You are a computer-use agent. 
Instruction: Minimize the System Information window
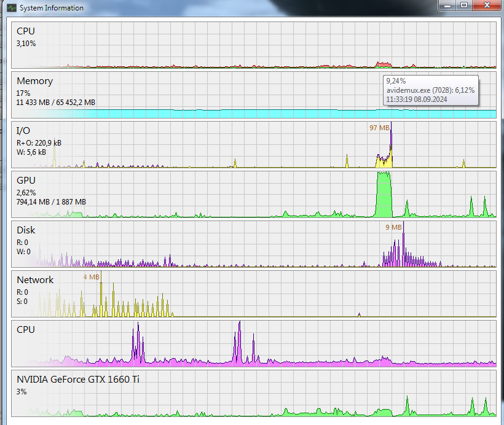click(447, 5)
